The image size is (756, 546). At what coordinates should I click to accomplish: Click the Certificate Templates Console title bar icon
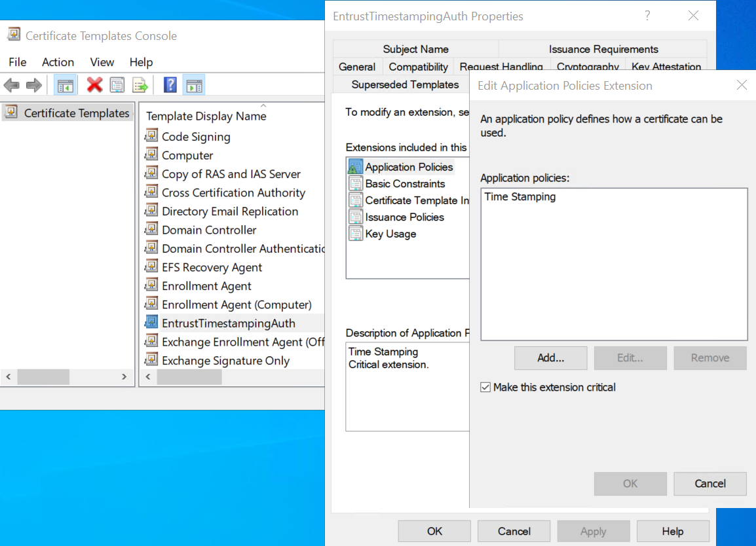click(x=14, y=35)
